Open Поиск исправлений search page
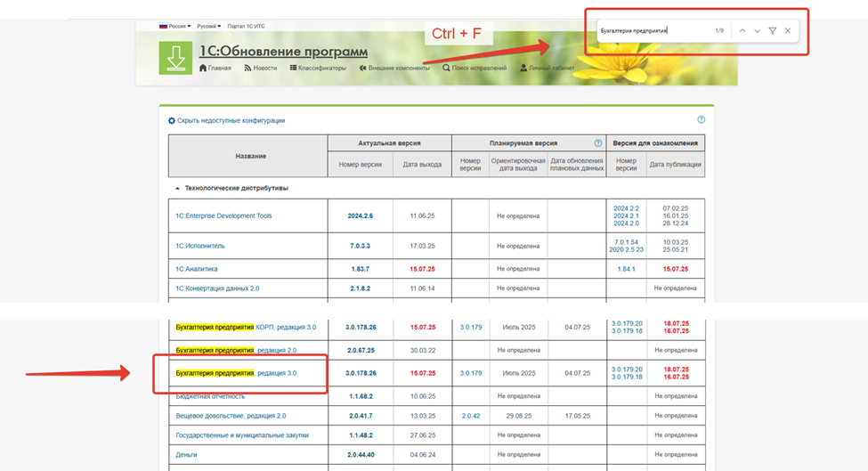This screenshot has width=868, height=471. 475,68
